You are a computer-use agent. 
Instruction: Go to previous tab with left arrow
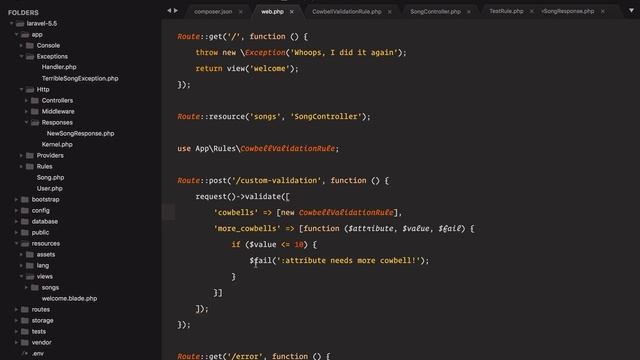click(x=169, y=11)
